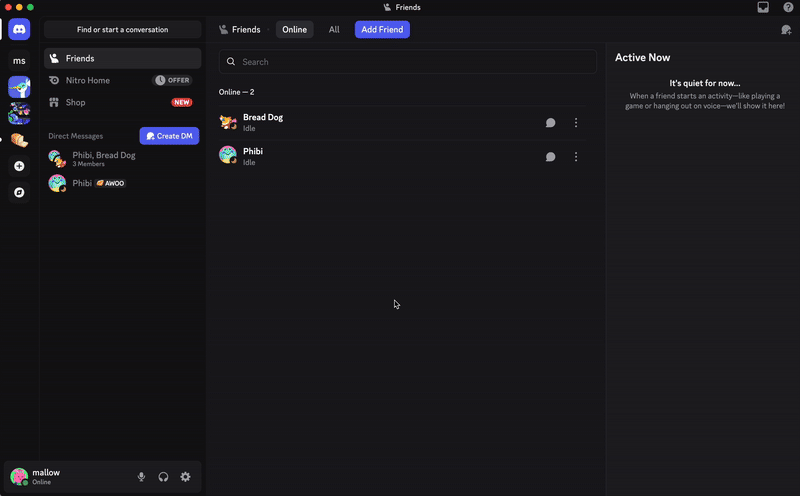Viewport: 800px width, 496px height.
Task: Open the white bird server icon
Action: coord(19,87)
